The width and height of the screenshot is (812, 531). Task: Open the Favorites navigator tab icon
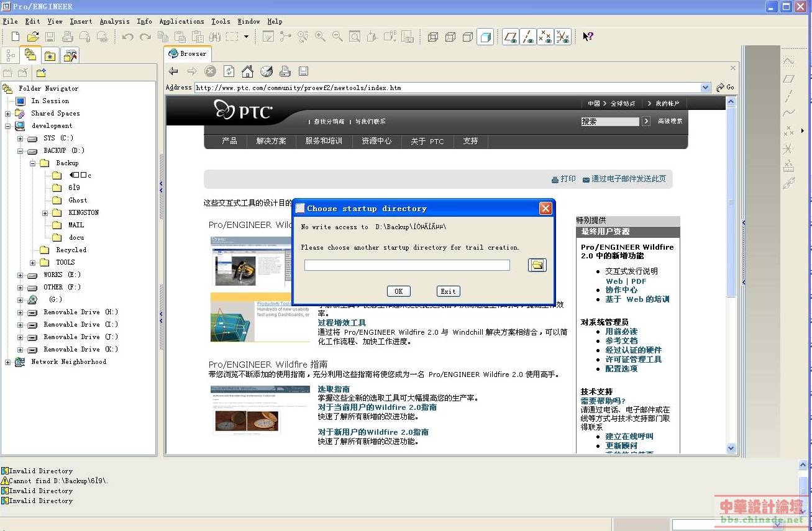(50, 56)
